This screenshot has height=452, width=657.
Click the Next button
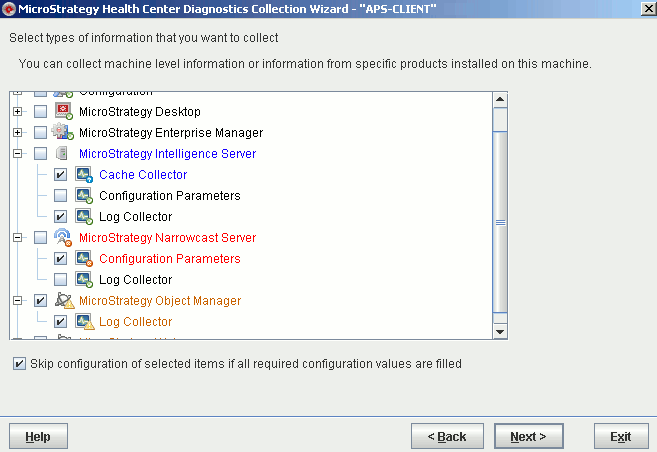coord(528,436)
